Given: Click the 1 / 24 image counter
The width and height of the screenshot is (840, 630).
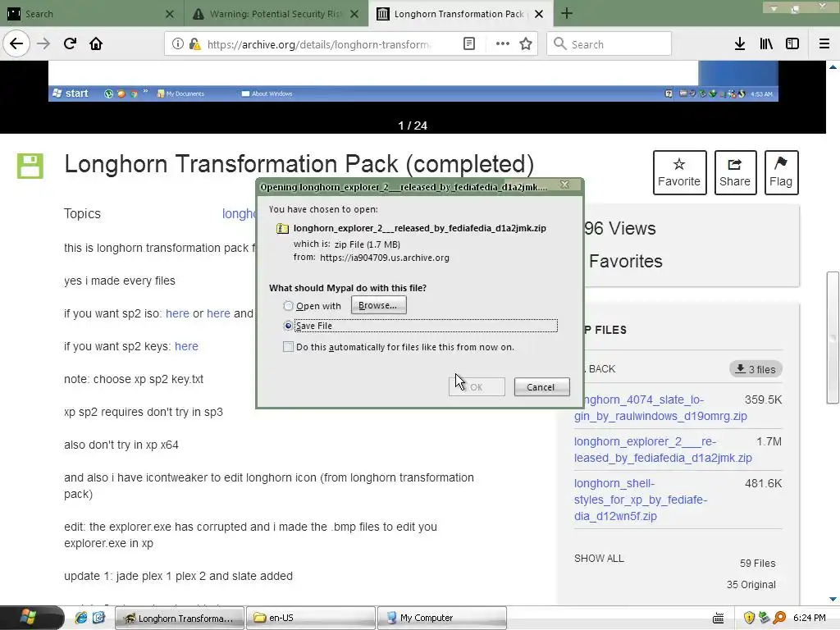Looking at the screenshot, I should click(x=413, y=126).
